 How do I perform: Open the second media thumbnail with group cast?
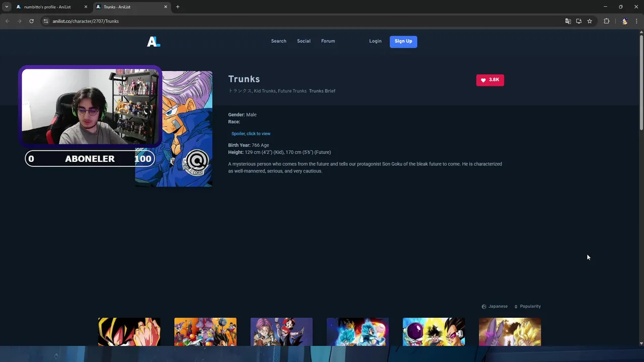click(205, 332)
